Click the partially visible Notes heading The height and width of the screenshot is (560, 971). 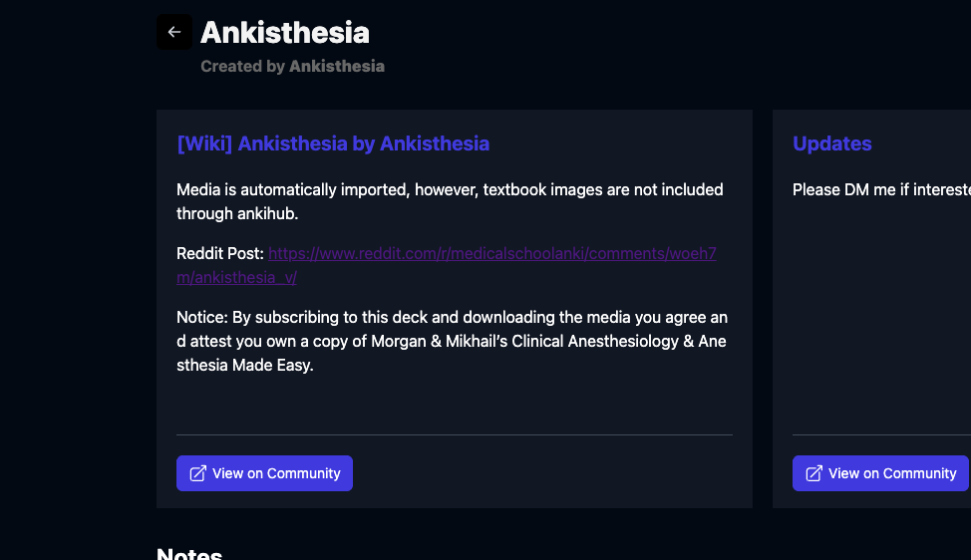click(x=189, y=553)
